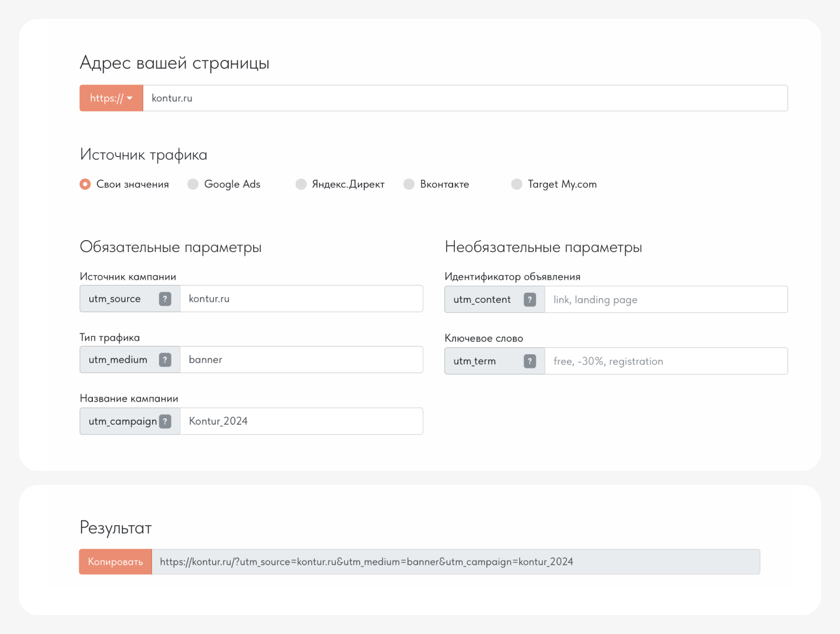The width and height of the screenshot is (840, 634).
Task: Click the utm_content field placeholder link, landing page
Action: [x=666, y=300]
